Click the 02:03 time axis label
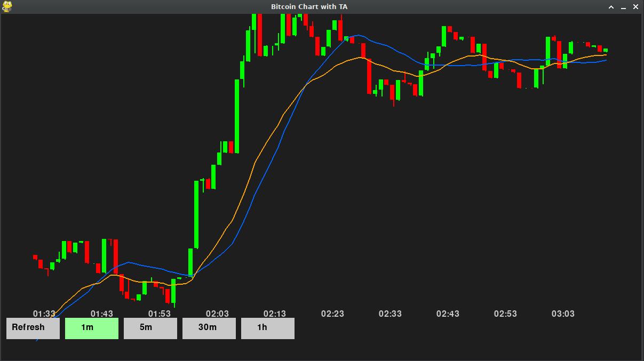The width and height of the screenshot is (644, 361). (x=217, y=314)
